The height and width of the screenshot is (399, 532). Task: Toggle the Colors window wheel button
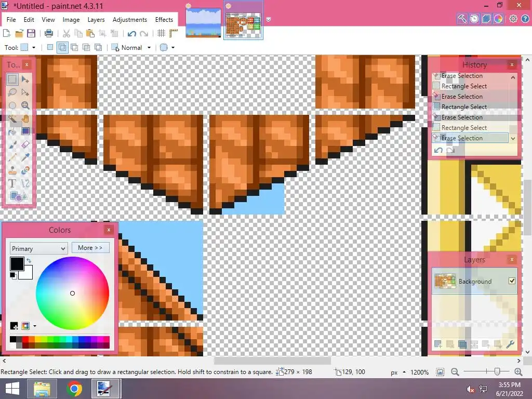point(498,19)
